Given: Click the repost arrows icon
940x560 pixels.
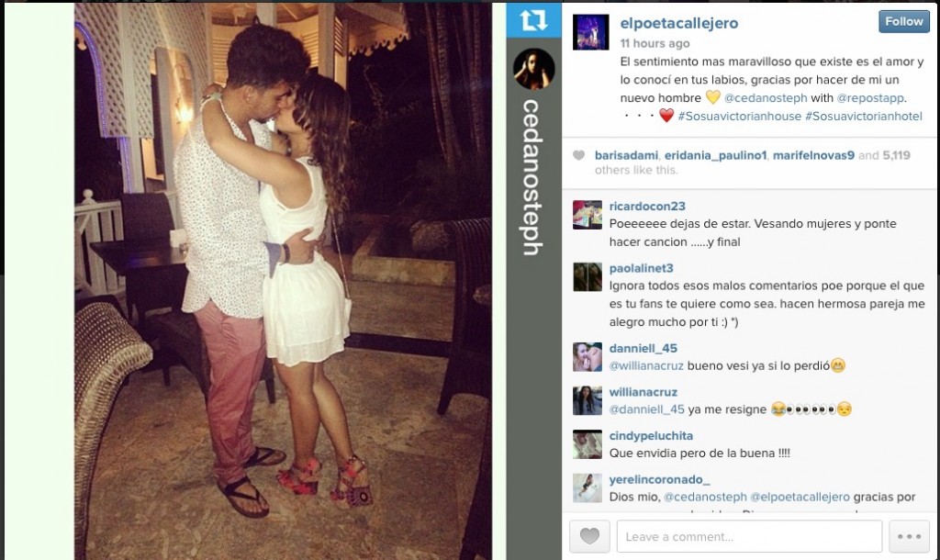Looking at the screenshot, I should 533,20.
